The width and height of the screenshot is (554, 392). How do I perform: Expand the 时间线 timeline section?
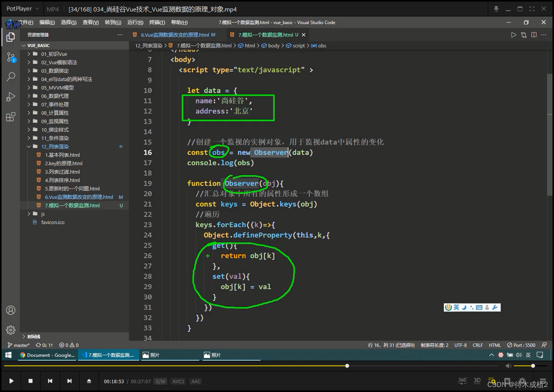point(74,337)
